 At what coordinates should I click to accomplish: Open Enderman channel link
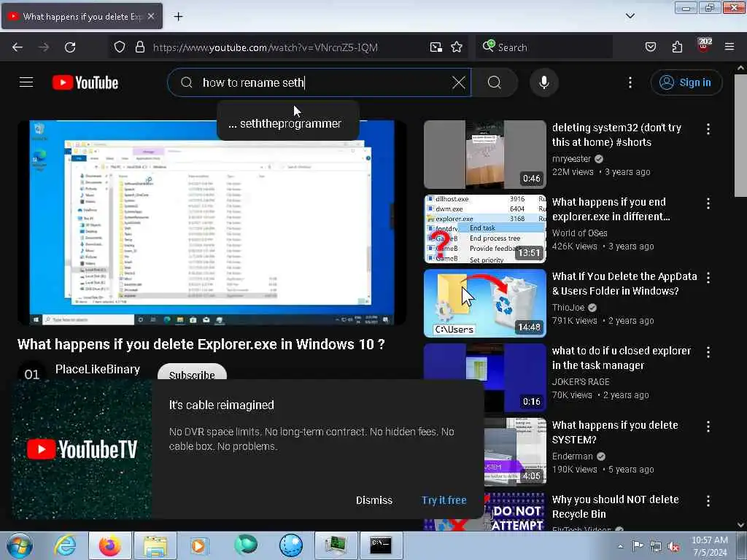click(572, 456)
